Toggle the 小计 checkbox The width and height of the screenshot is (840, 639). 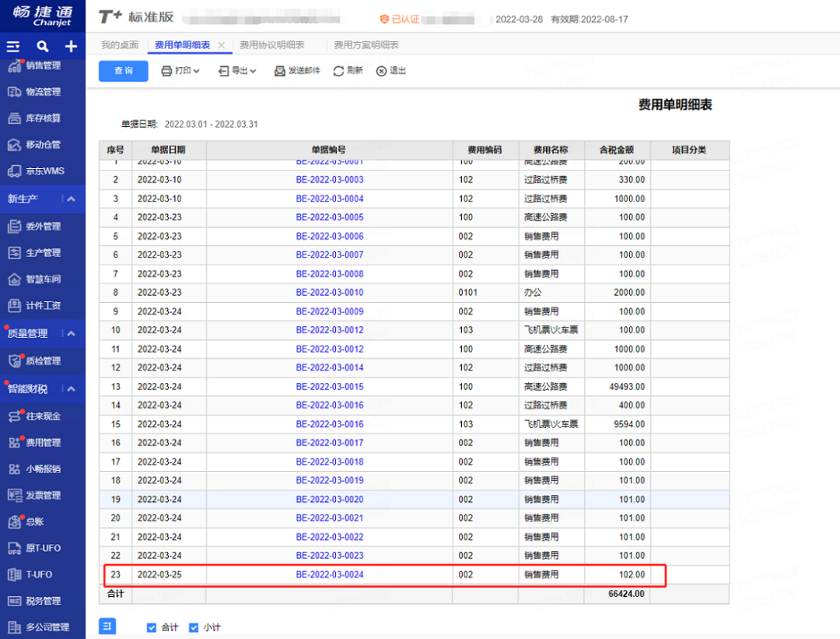point(194,628)
